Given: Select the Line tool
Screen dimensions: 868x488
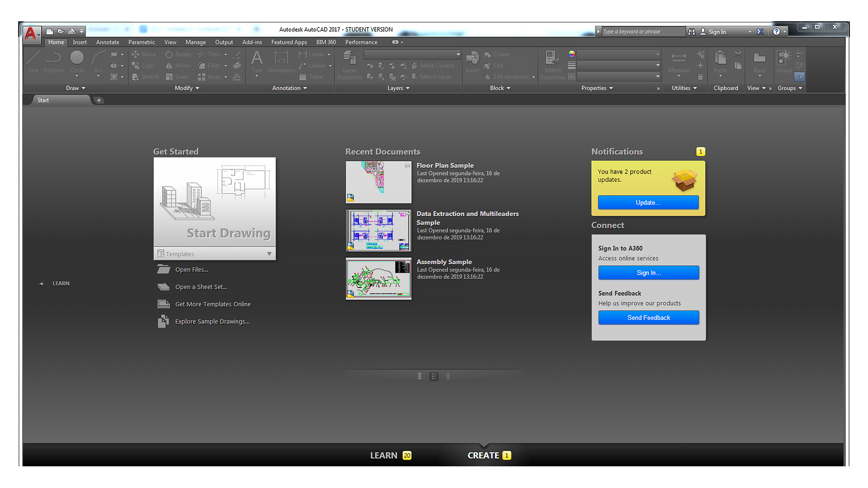Looking at the screenshot, I should tap(33, 62).
